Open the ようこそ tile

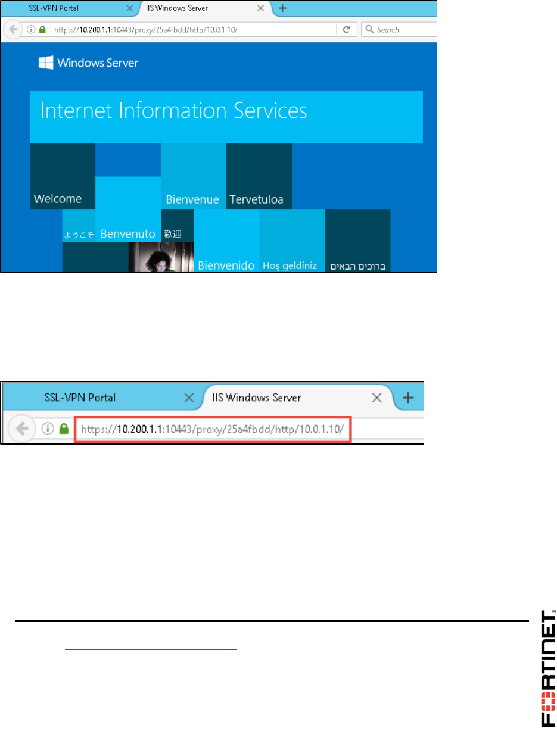79,226
